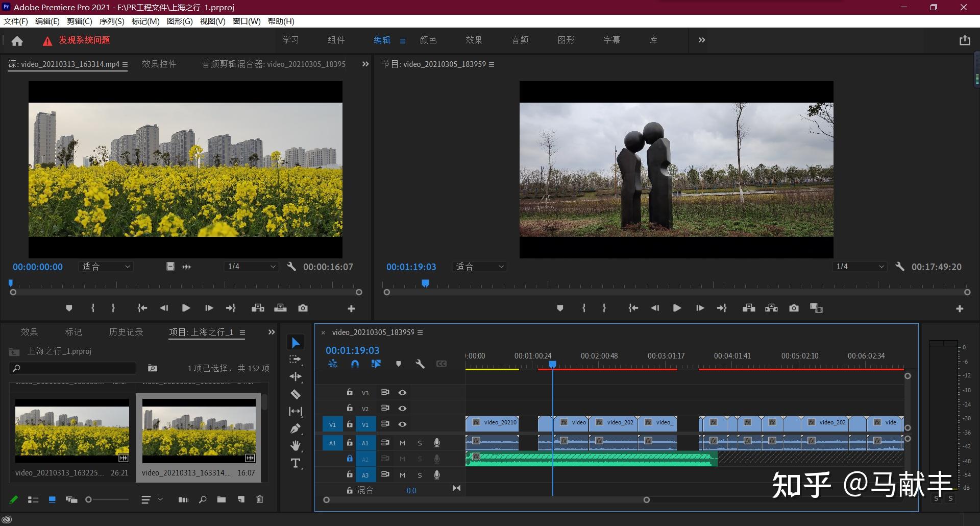
Task: Switch to the 颜色 workspace tab
Action: pyautogui.click(x=428, y=40)
